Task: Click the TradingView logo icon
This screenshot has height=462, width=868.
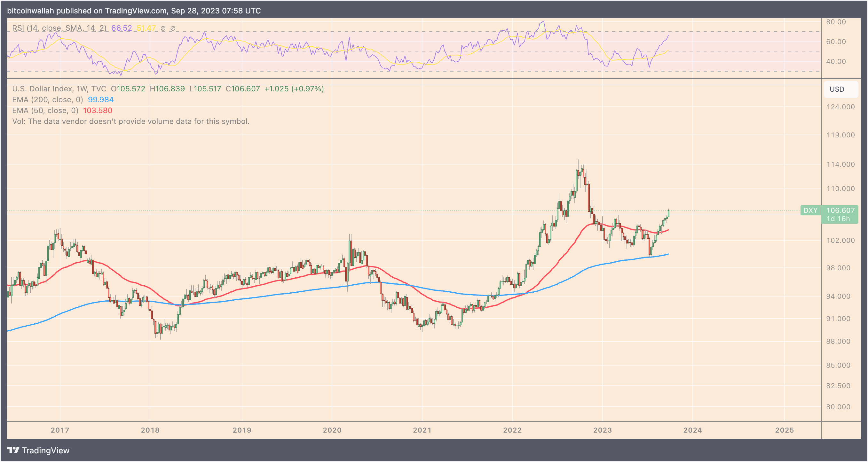Action: click(13, 450)
